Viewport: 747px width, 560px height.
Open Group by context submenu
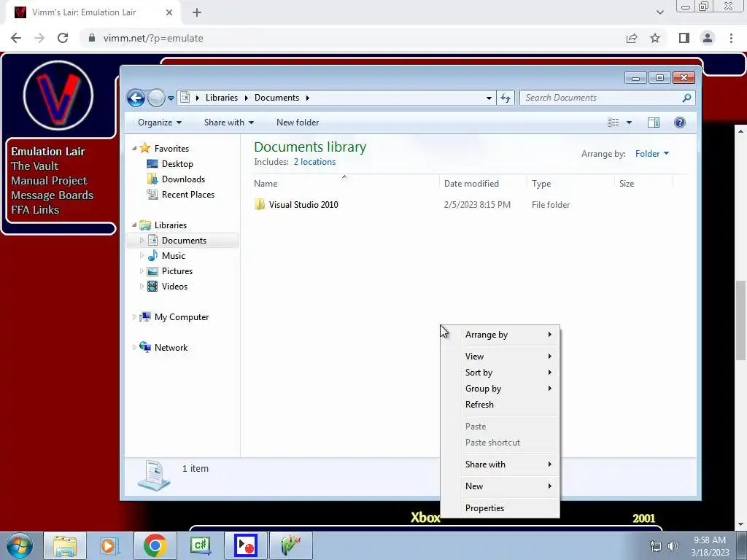(x=500, y=389)
